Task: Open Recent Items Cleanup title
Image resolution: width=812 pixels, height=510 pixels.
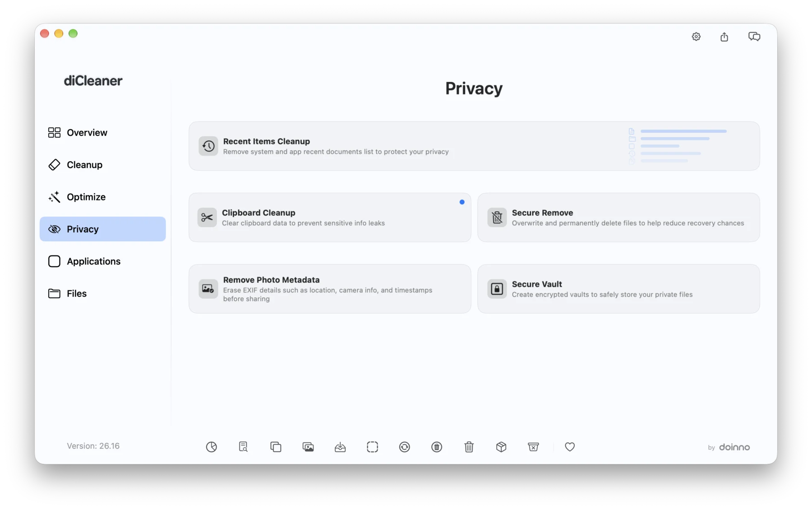Action: (x=267, y=141)
